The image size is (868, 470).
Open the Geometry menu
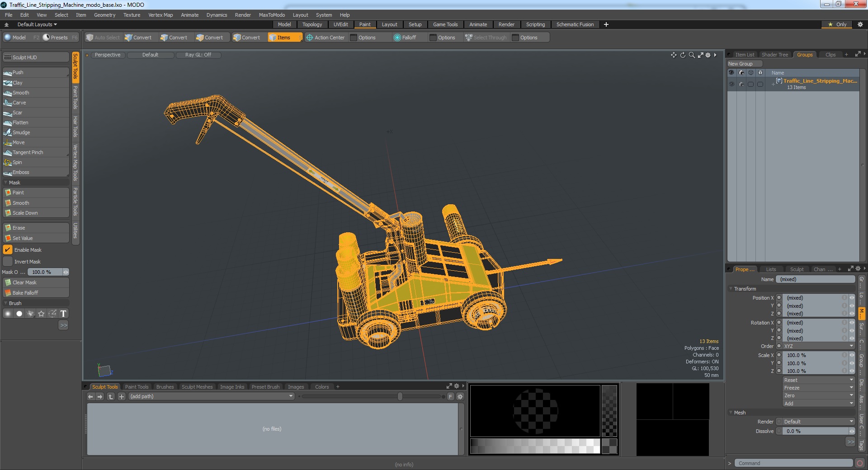[104, 15]
